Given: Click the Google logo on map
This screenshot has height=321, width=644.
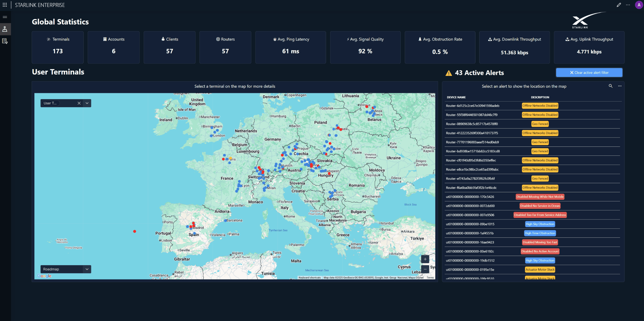Looking at the screenshot, I should click(x=44, y=276).
